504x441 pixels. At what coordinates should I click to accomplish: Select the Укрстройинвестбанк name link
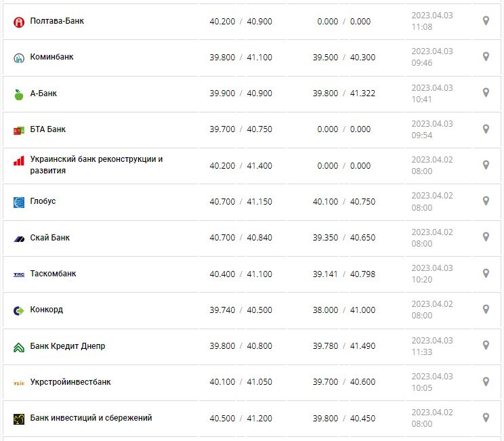[x=70, y=382]
